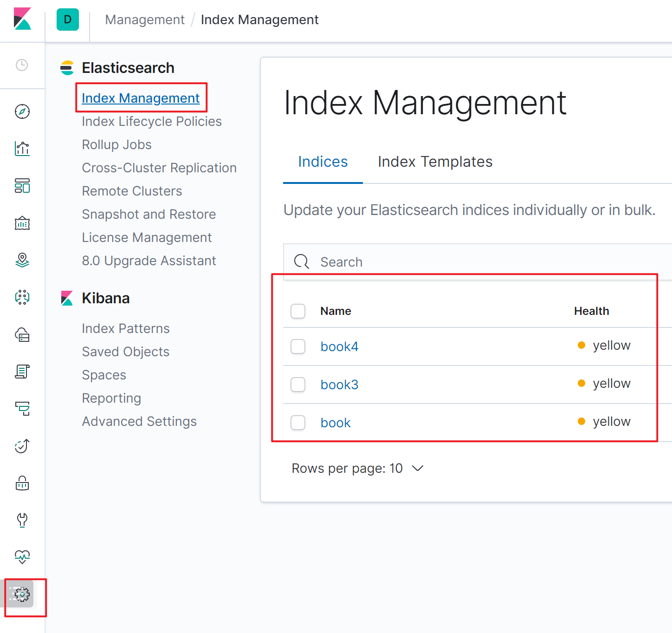Open the book index details

336,423
